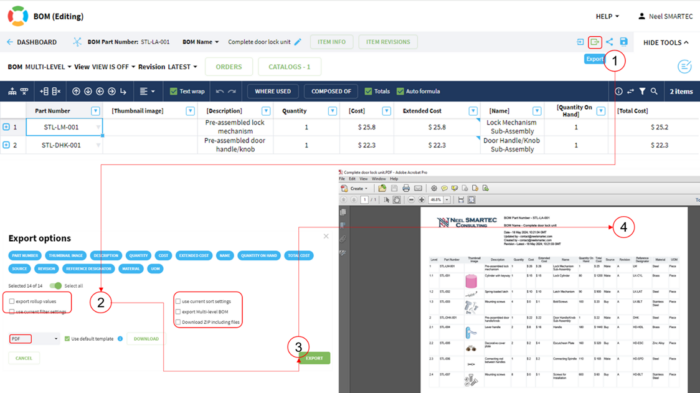
Task: Click the outdent left circle-arrow icon
Action: (100, 92)
